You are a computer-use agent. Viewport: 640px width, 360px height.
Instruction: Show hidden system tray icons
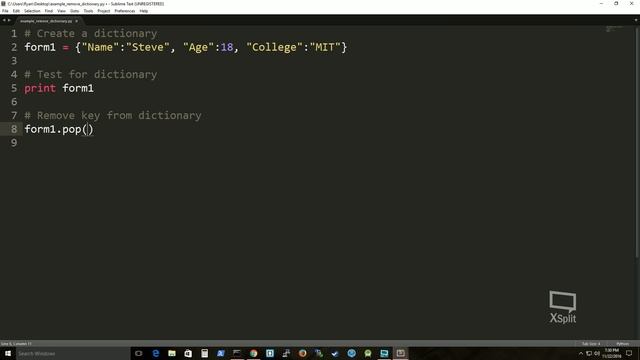coord(581,353)
